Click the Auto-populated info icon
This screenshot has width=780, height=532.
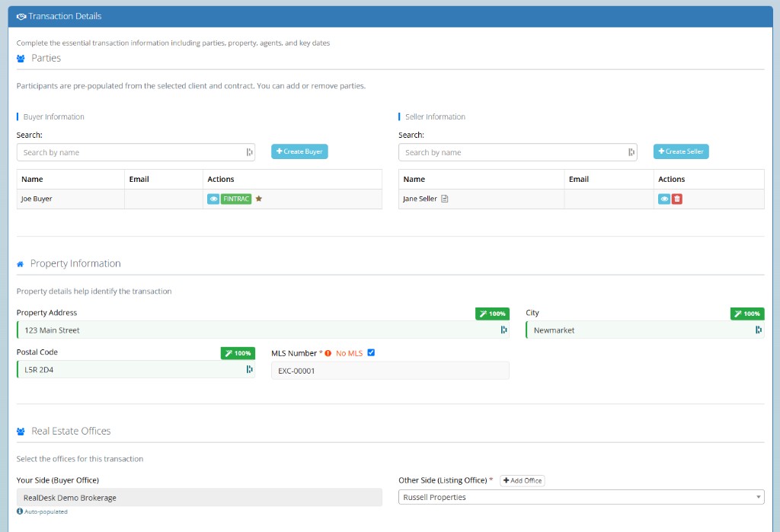[x=19, y=511]
